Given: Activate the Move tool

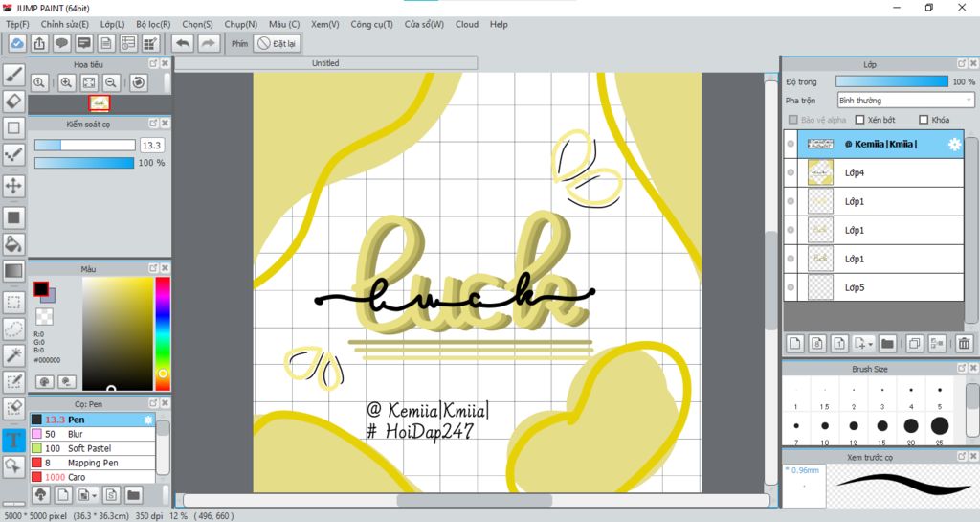Looking at the screenshot, I should click(13, 186).
